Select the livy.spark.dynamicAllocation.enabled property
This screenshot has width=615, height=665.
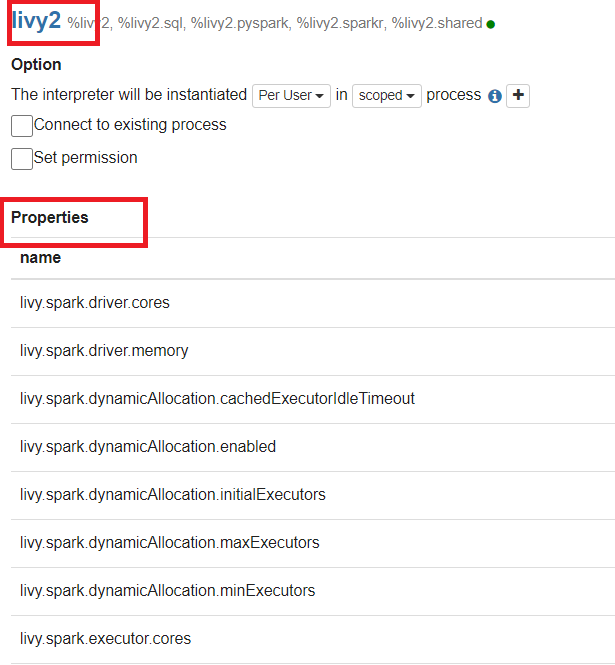148,447
